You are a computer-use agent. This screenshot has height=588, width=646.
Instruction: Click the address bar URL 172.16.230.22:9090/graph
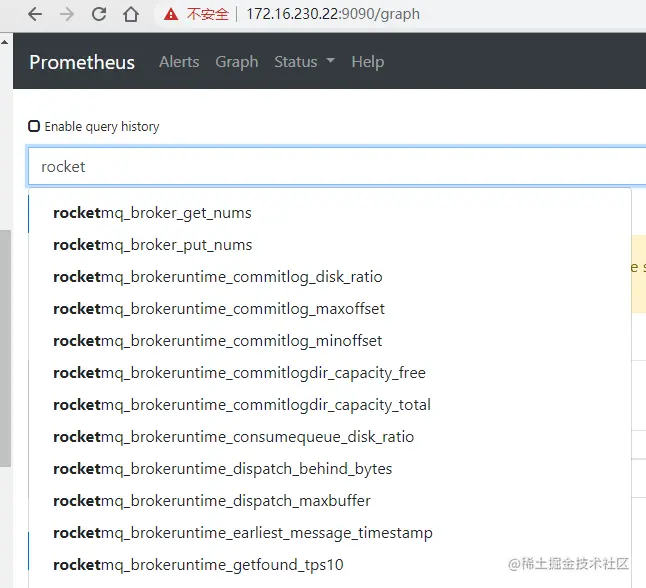point(333,14)
